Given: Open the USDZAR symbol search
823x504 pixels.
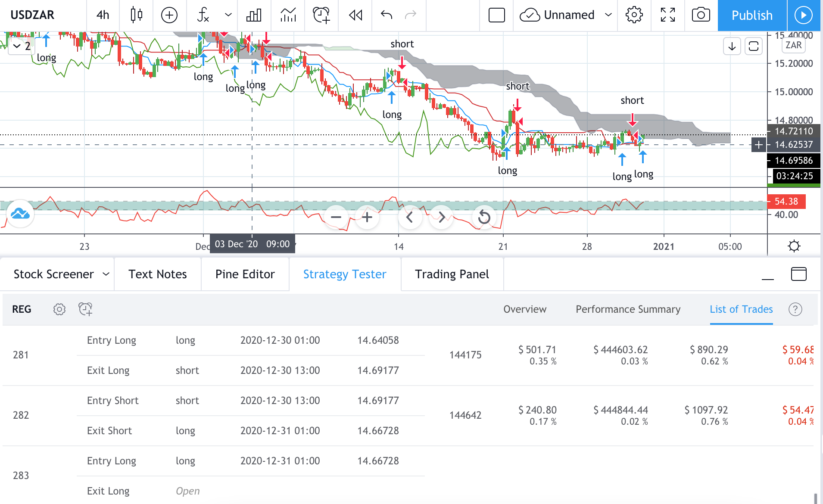Looking at the screenshot, I should 33,15.
